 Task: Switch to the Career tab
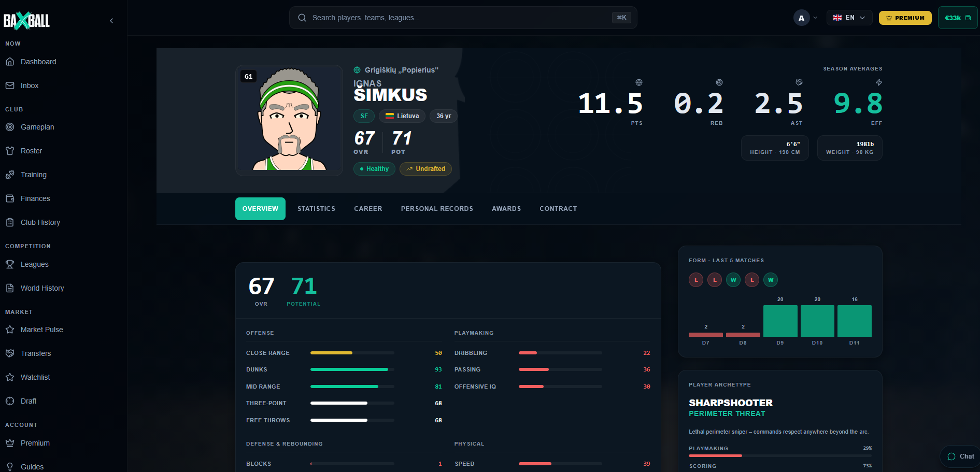point(368,209)
